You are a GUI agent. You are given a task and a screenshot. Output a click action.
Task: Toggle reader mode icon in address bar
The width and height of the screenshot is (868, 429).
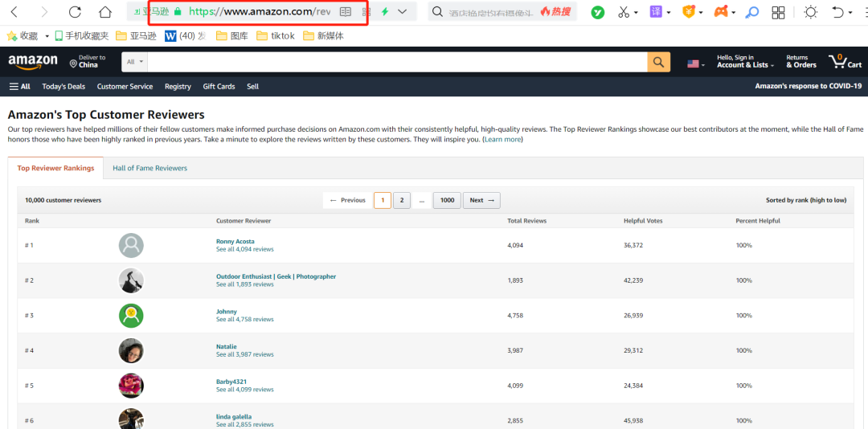coord(346,11)
